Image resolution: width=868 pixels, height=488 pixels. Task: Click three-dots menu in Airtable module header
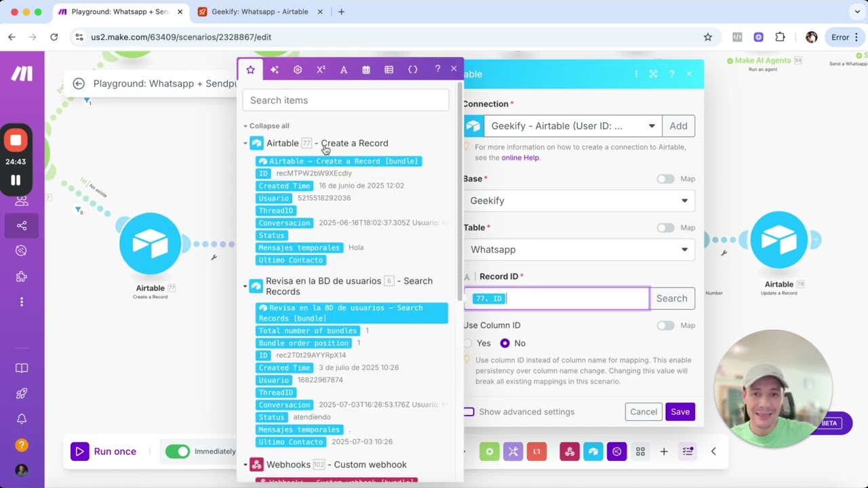click(636, 74)
